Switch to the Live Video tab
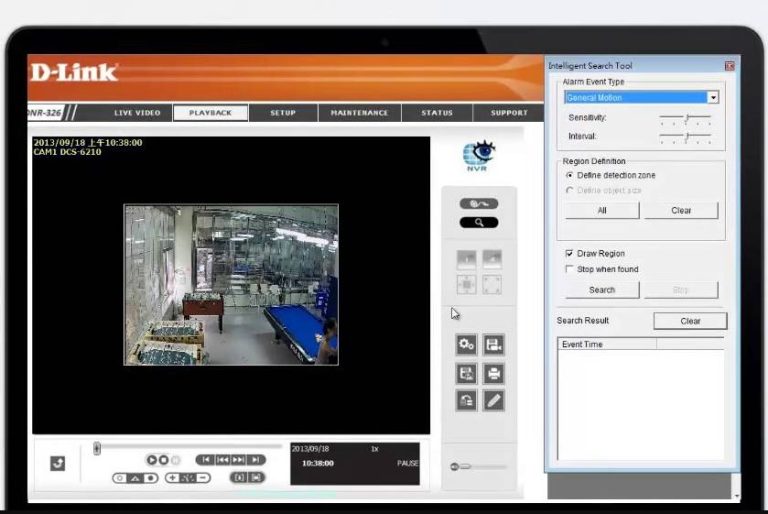The image size is (768, 514). 137,113
